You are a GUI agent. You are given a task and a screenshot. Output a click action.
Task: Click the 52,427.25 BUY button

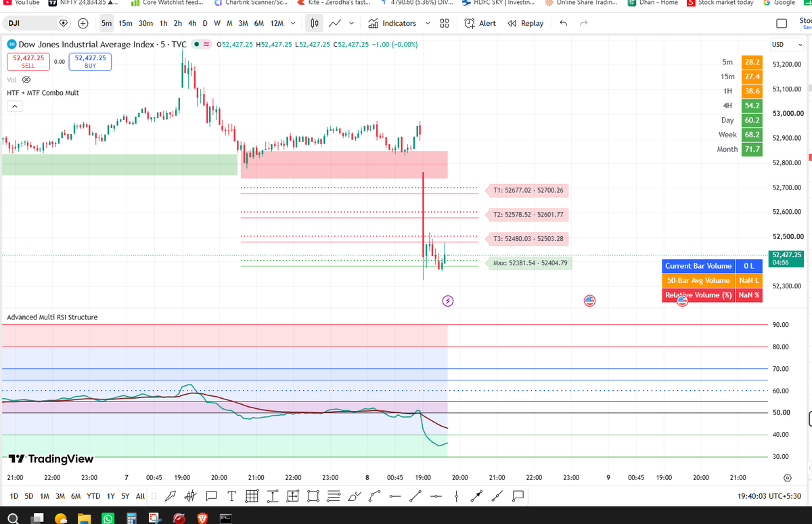90,62
